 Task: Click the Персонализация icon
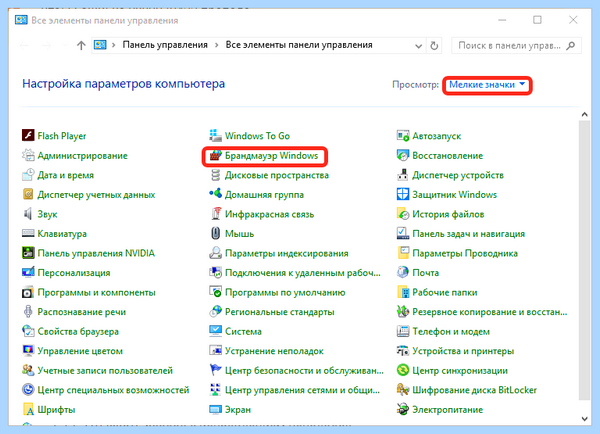(28, 272)
